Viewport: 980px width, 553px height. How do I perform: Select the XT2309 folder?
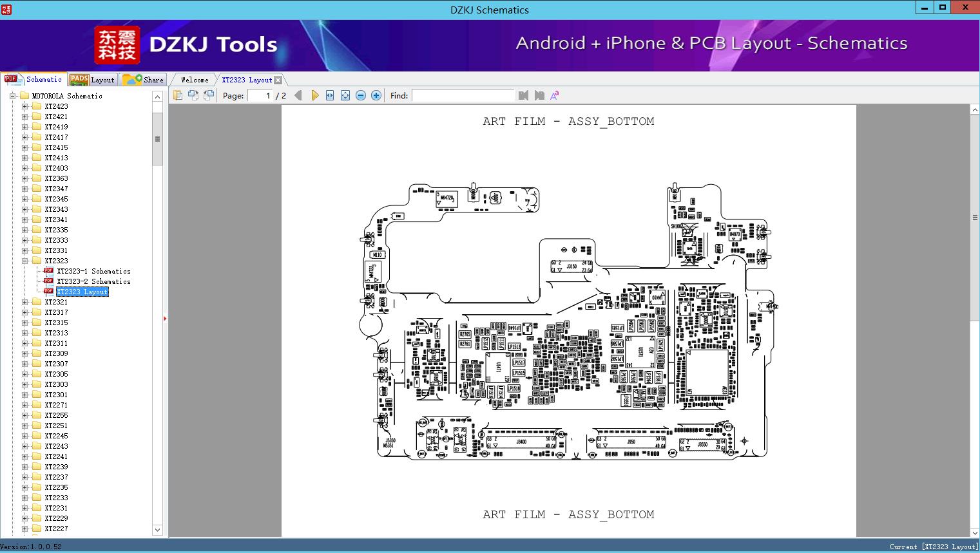pyautogui.click(x=56, y=353)
